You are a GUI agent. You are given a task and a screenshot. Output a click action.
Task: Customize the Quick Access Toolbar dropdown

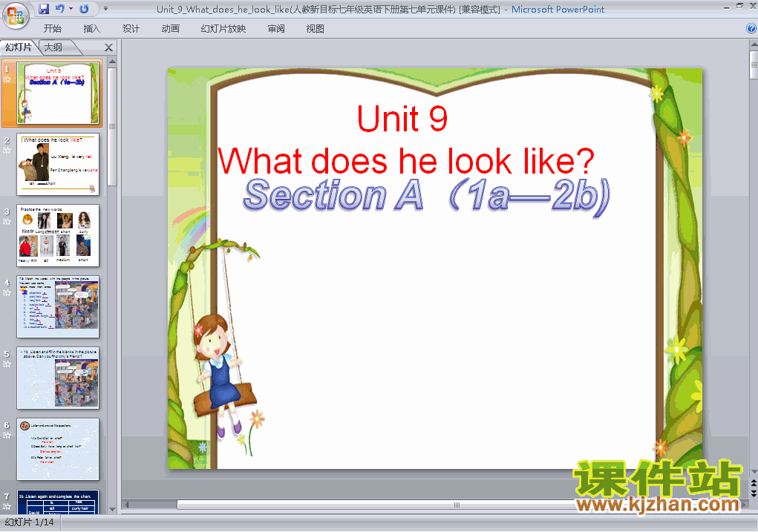point(106,9)
